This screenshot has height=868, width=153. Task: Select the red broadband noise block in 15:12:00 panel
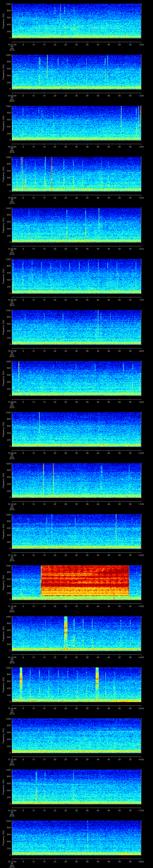pos(85,581)
